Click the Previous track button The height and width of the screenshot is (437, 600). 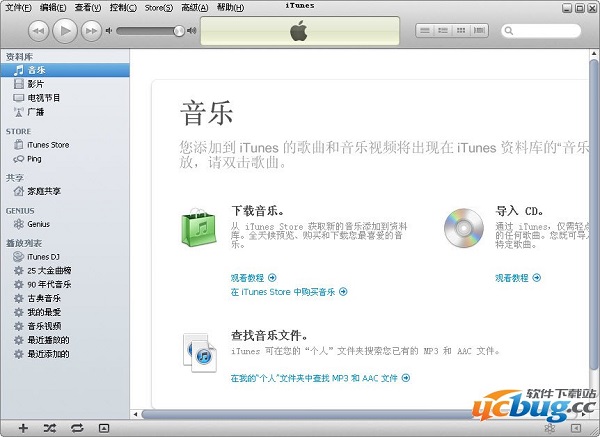pos(39,31)
